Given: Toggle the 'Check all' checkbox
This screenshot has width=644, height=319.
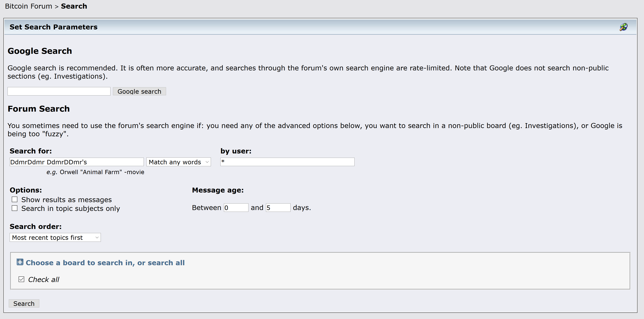Looking at the screenshot, I should 22,279.
